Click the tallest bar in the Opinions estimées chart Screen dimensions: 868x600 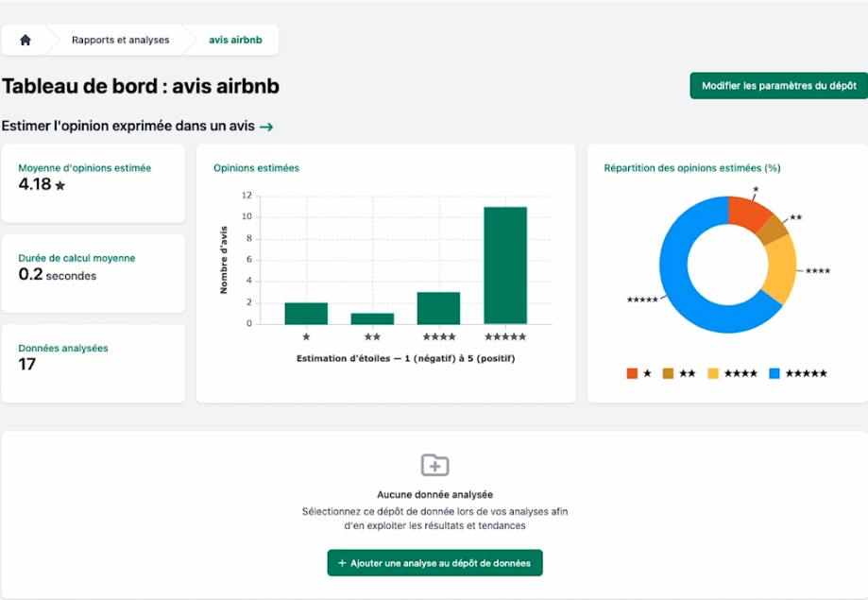[x=506, y=265]
